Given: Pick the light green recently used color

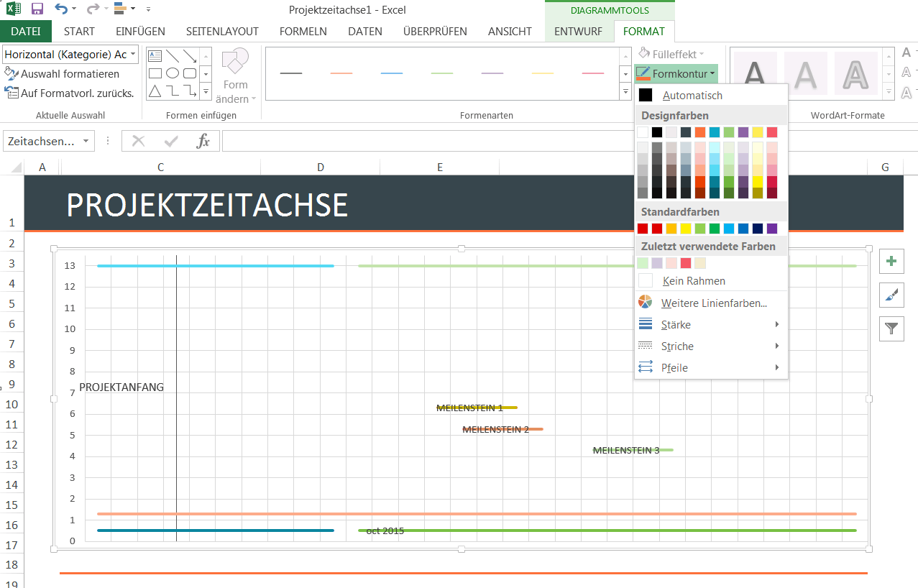Looking at the screenshot, I should pyautogui.click(x=643, y=263).
